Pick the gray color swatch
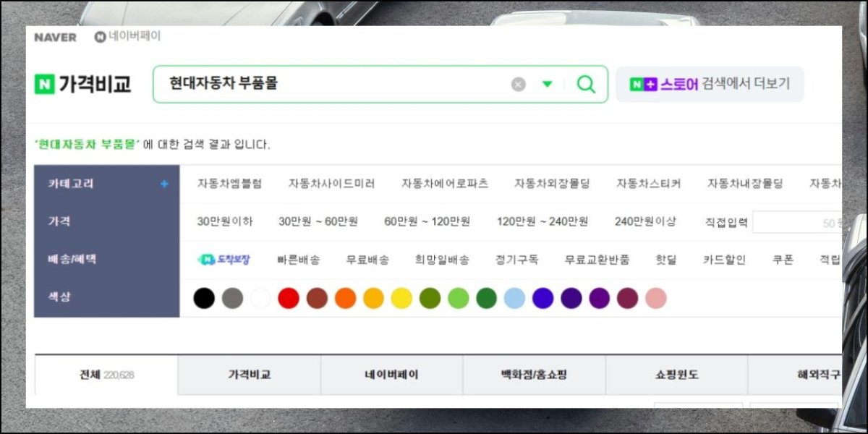 (x=232, y=298)
